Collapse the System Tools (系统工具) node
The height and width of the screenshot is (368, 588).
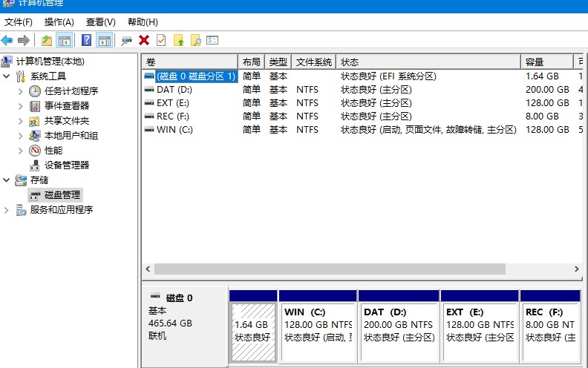7,76
